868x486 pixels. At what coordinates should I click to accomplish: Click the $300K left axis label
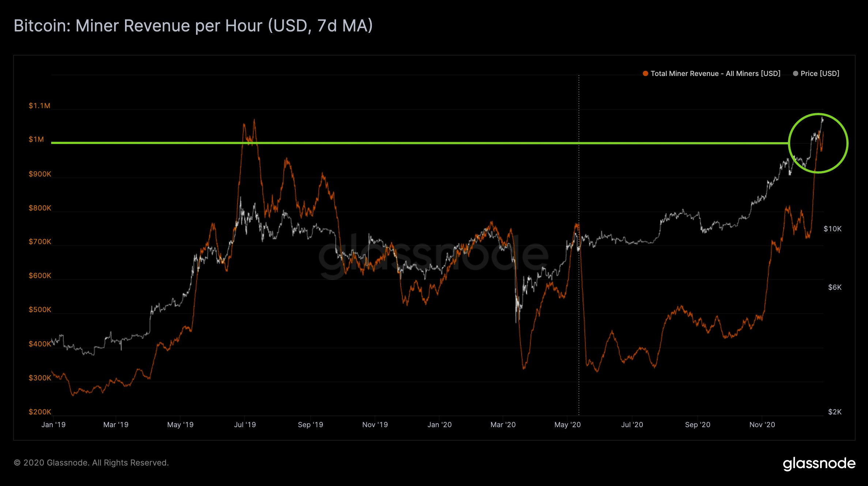coord(40,378)
